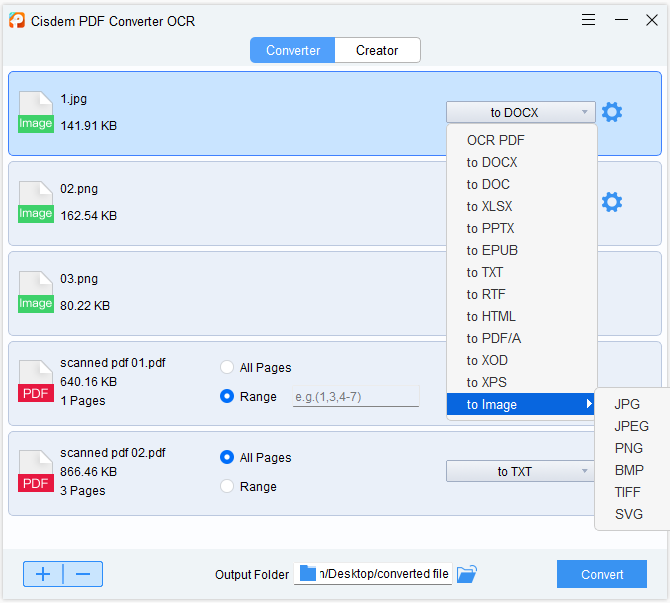Select BMP image format
Screen dimensions: 670x603
[x=629, y=470]
